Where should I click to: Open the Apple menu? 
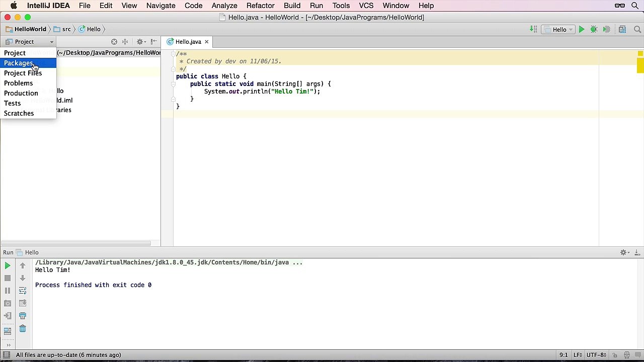(14, 6)
